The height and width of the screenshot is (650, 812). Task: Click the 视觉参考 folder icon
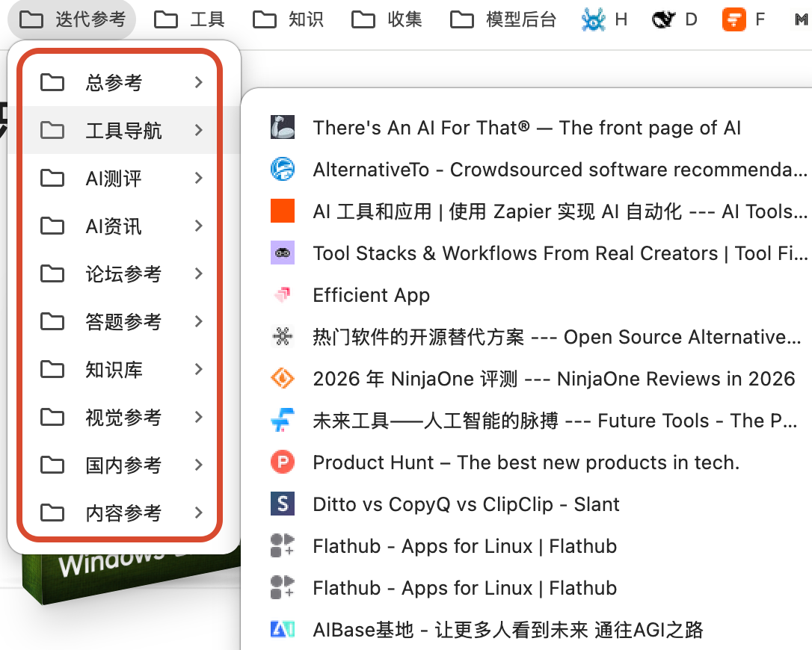pyautogui.click(x=52, y=417)
